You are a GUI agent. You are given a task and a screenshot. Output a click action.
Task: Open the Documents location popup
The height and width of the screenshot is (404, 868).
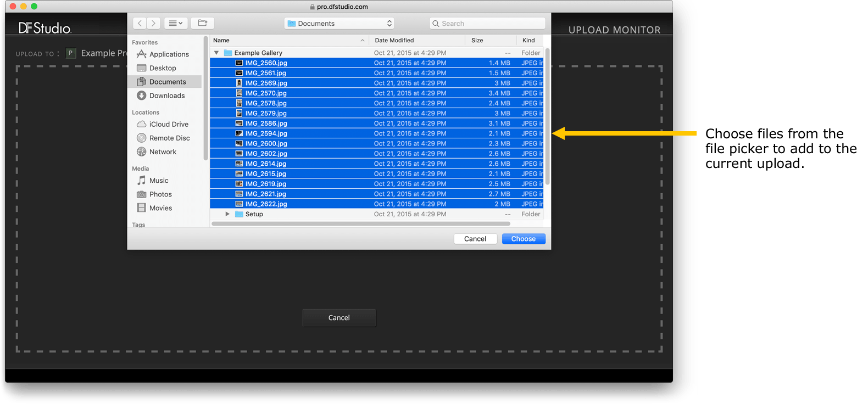tap(339, 24)
